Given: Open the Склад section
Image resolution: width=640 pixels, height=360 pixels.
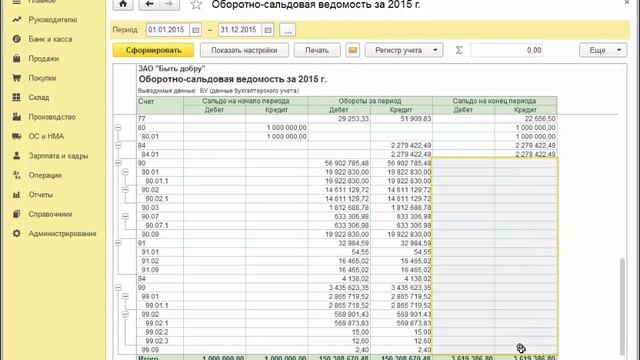Looking at the screenshot, I should 39,98.
